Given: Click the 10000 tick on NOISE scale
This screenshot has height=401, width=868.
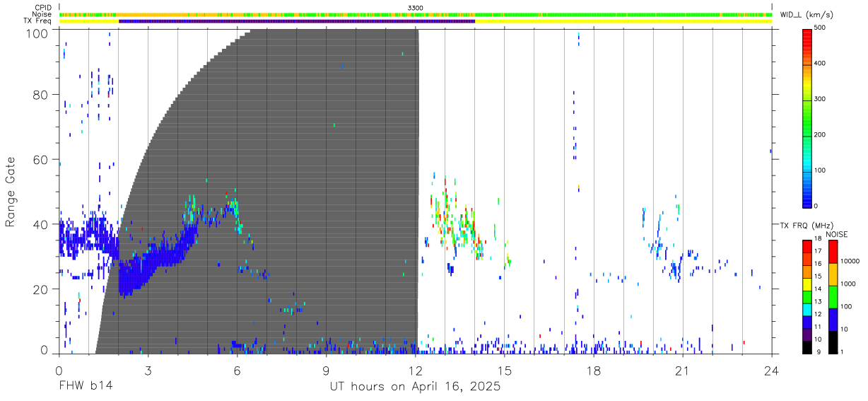Looking at the screenshot, I should point(849,262).
